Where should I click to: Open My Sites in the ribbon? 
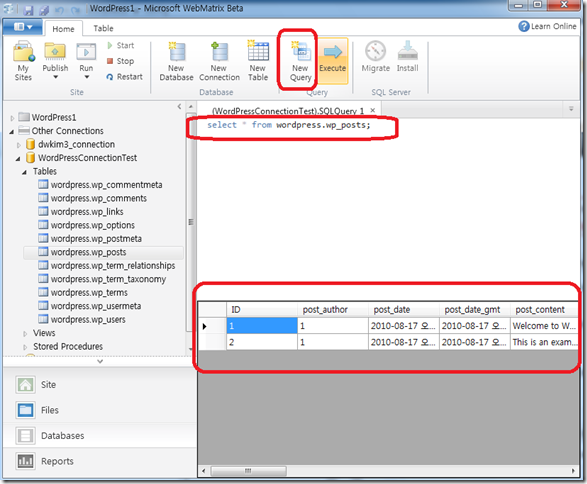(x=23, y=61)
